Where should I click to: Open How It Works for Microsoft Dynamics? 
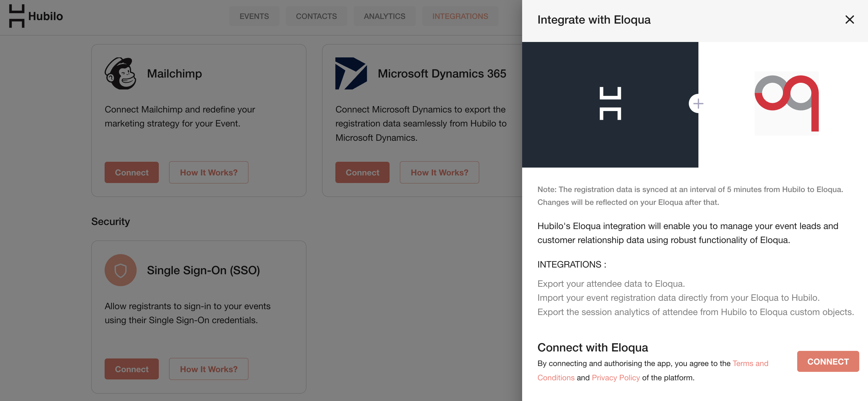click(x=439, y=172)
